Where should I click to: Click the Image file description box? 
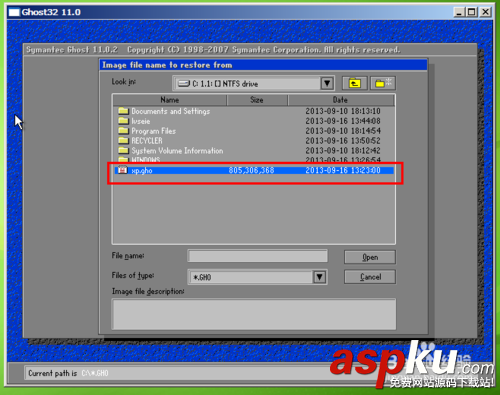click(254, 314)
